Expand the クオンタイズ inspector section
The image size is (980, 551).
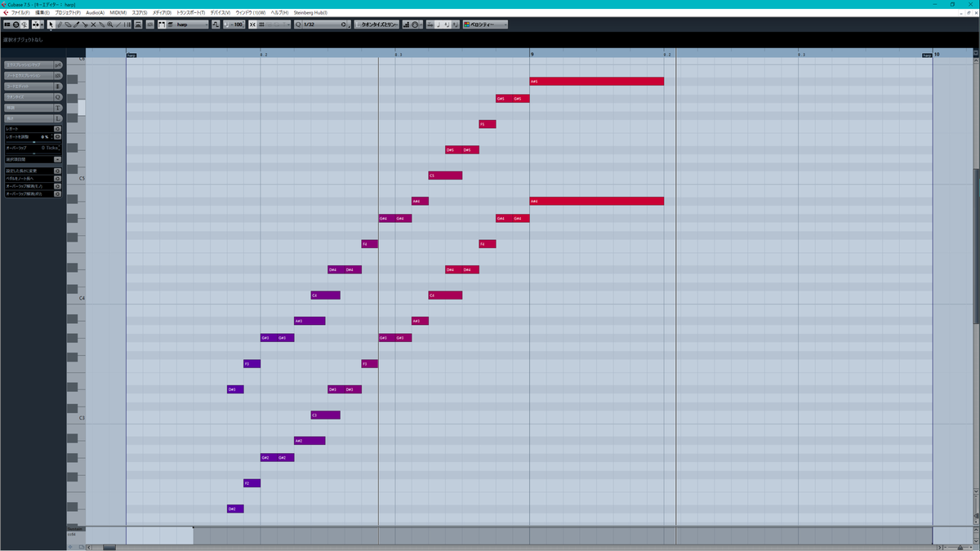tap(33, 96)
